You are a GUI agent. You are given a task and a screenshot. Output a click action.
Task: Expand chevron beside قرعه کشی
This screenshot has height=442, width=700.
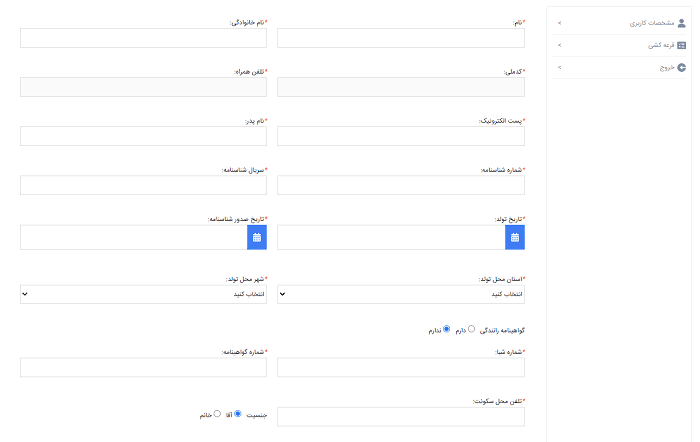(x=559, y=45)
